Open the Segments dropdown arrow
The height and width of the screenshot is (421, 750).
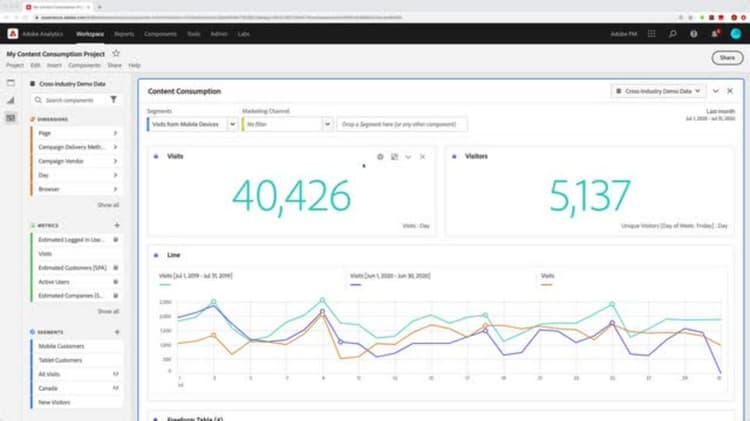click(x=232, y=124)
